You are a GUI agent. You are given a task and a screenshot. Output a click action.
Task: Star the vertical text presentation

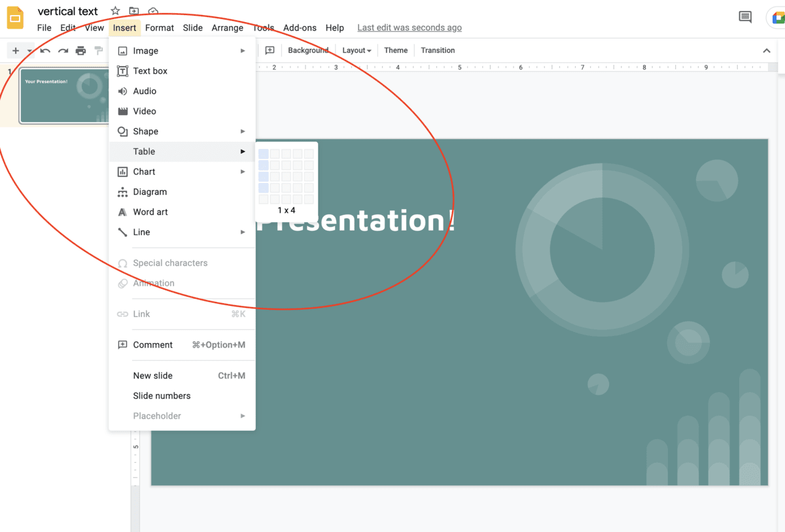pyautogui.click(x=115, y=11)
